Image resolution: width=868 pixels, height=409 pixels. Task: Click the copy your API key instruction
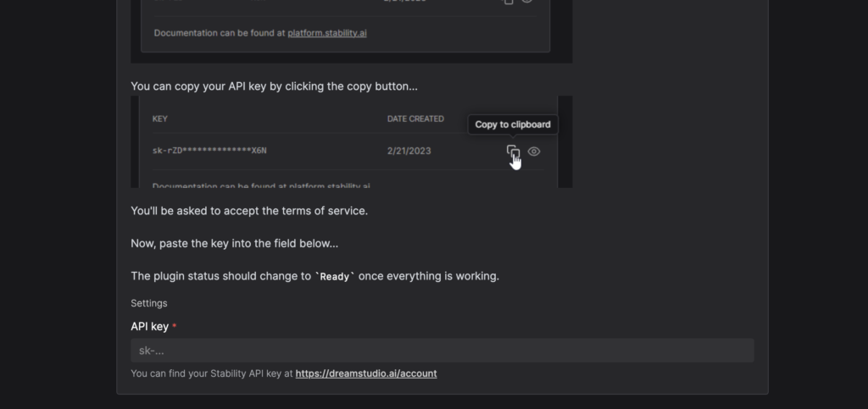coord(274,86)
